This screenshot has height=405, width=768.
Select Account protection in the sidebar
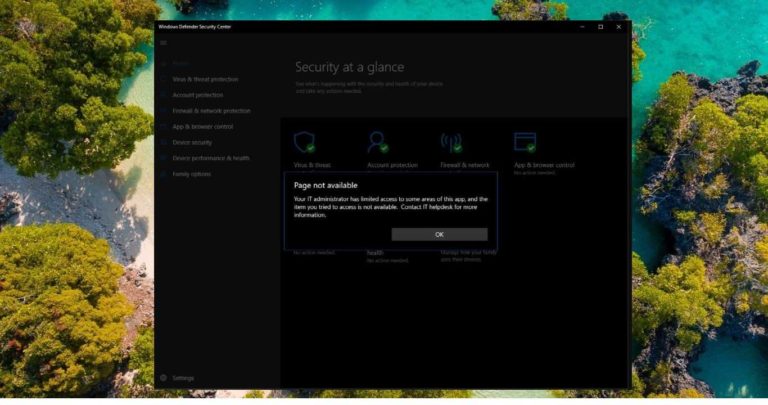(x=197, y=95)
